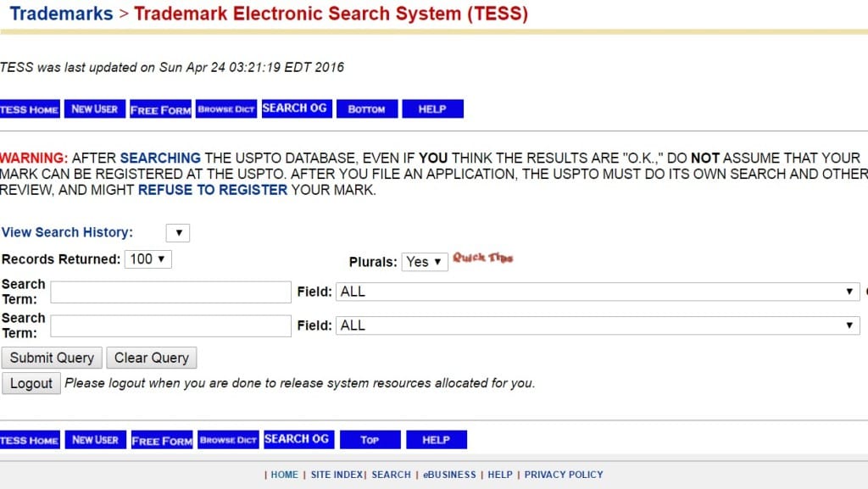Click the top TESS Home navigation button
The height and width of the screenshot is (489, 868).
tap(30, 109)
